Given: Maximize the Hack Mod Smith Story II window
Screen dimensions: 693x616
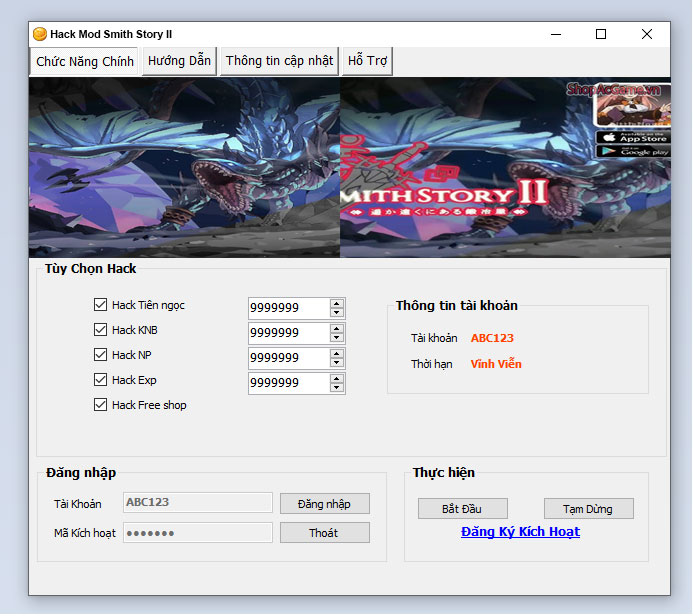Looking at the screenshot, I should 601,34.
